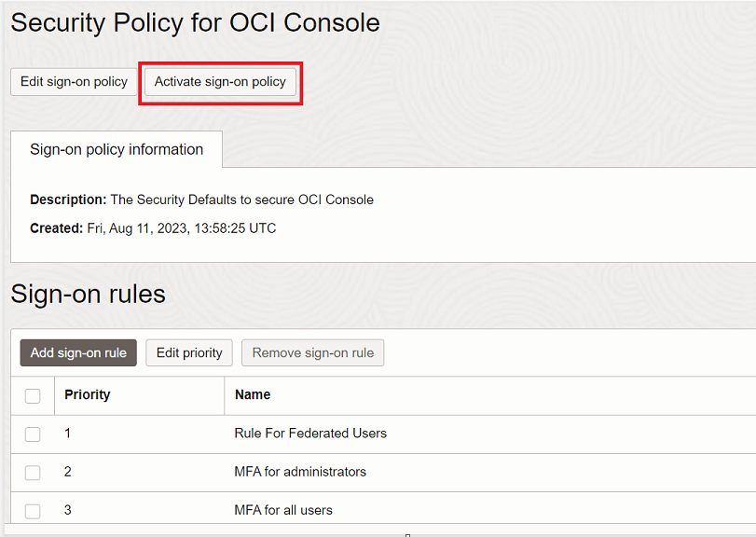Click priority value 2 in the table
The width and height of the screenshot is (756, 537).
tap(68, 471)
